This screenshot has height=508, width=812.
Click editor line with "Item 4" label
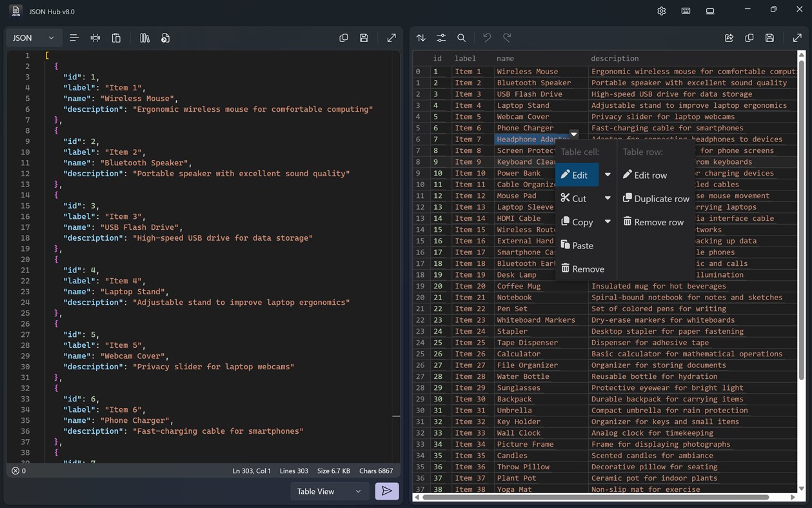104,281
